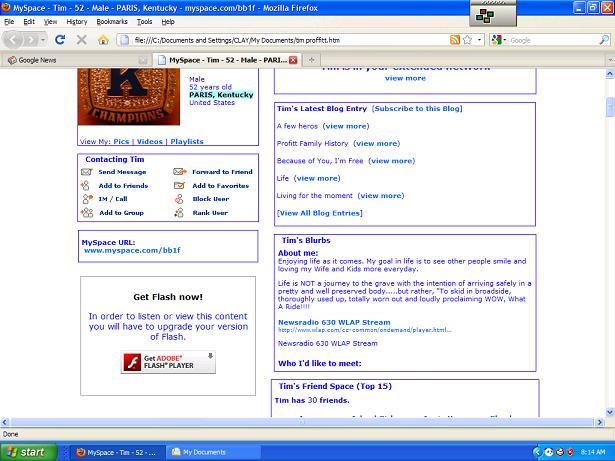Click the vertical scrollbar down arrow
615x461 pixels.
tap(610, 412)
